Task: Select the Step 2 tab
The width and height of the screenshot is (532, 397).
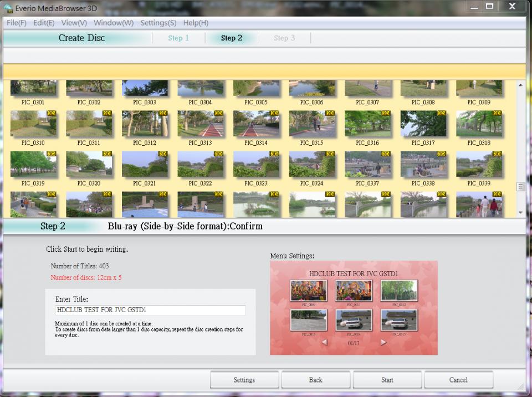Action: [x=232, y=38]
